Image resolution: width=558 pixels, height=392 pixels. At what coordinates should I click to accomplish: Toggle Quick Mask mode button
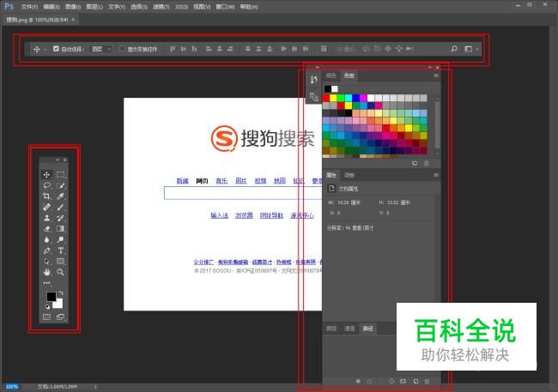[x=46, y=317]
